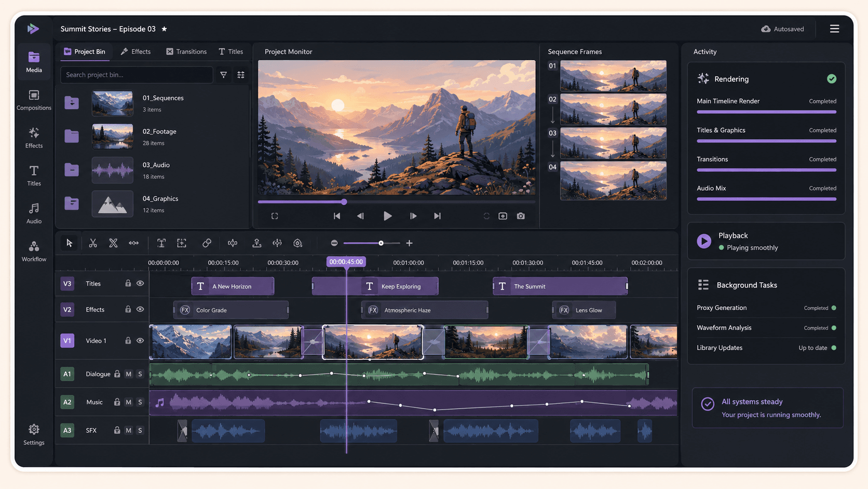868x489 pixels.
Task: Switch to the Titles tab in bin panel
Action: (231, 51)
